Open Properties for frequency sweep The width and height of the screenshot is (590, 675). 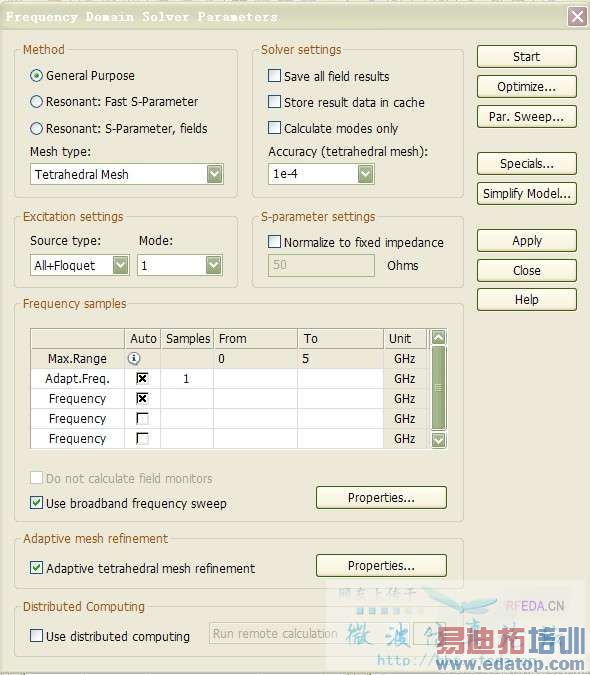381,498
